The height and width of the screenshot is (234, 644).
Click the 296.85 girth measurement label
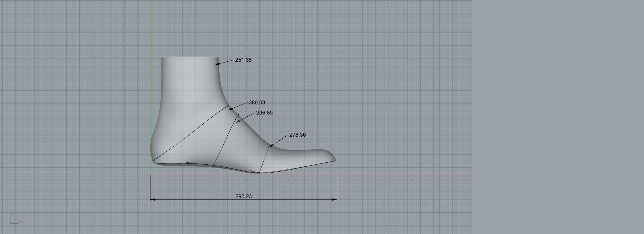pyautogui.click(x=264, y=113)
